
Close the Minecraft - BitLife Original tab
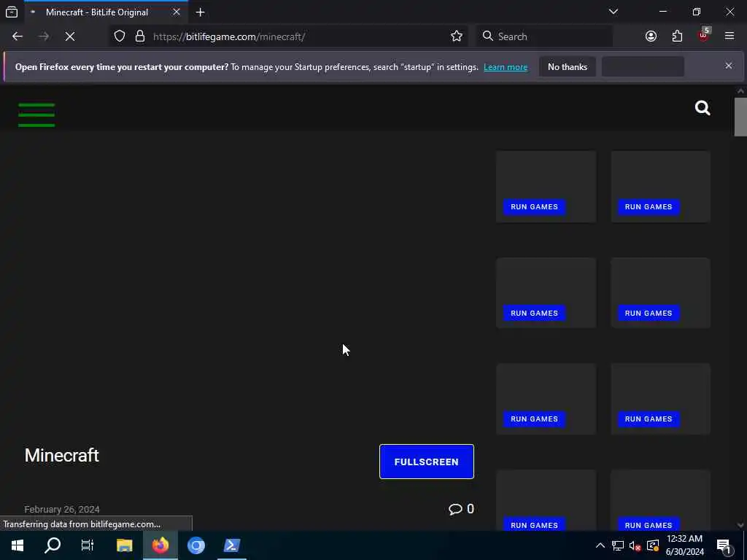click(x=177, y=12)
